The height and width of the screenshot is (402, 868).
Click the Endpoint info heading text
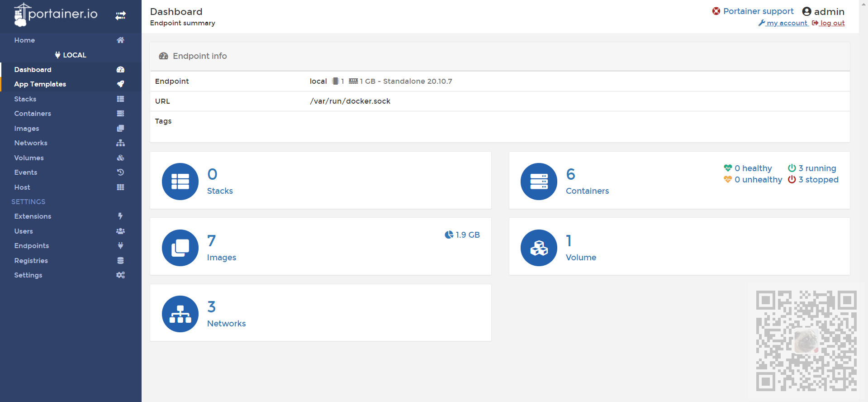tap(200, 56)
